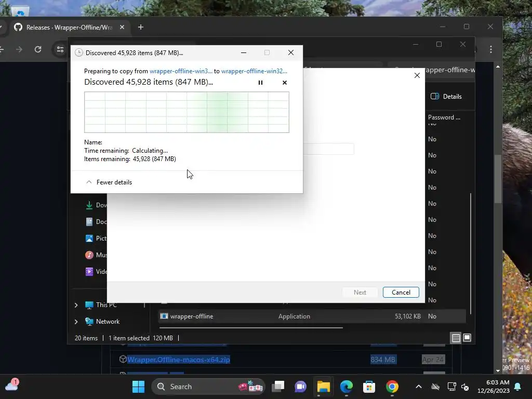Switch to details list view icon

[456, 338]
